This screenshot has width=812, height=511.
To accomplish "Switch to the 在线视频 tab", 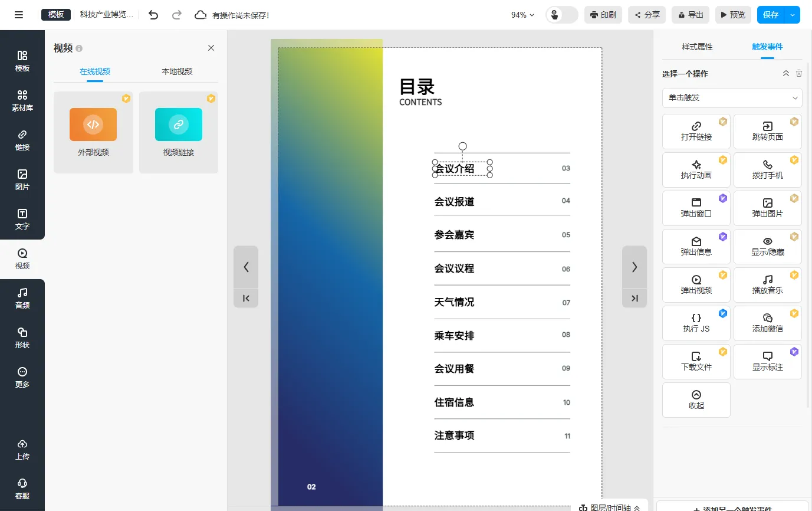I will coord(95,71).
